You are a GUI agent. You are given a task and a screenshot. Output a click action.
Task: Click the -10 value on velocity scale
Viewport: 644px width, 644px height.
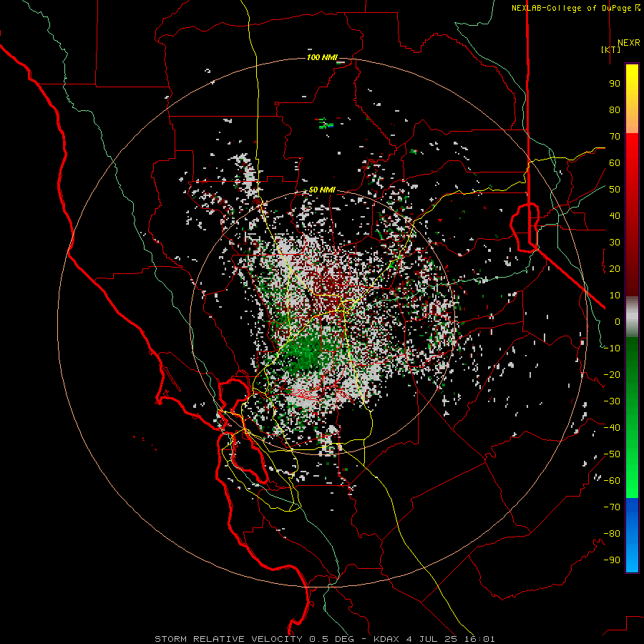pos(612,348)
